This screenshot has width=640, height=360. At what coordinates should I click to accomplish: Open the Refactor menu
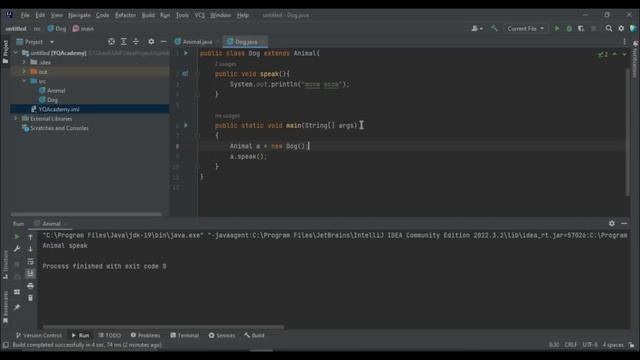125,15
